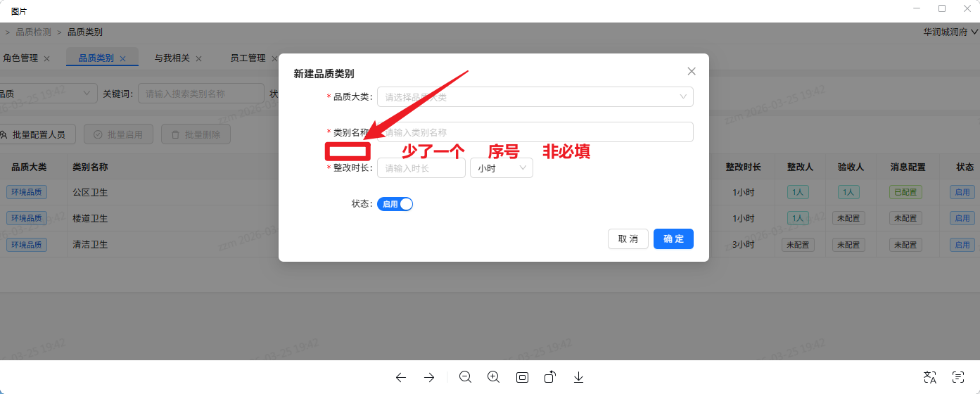Image resolution: width=980 pixels, height=394 pixels.
Task: Click the 品质检测 breadcrumb
Action: (x=34, y=32)
